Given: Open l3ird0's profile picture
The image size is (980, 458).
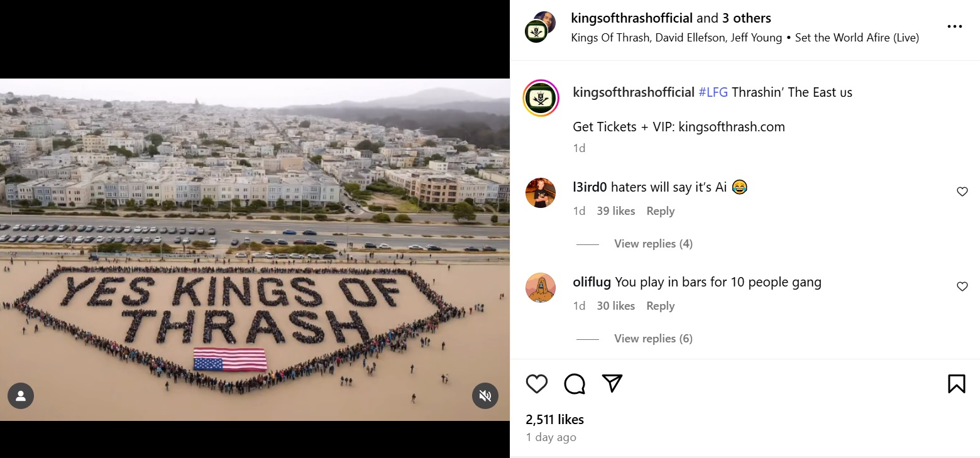Looking at the screenshot, I should click(541, 192).
